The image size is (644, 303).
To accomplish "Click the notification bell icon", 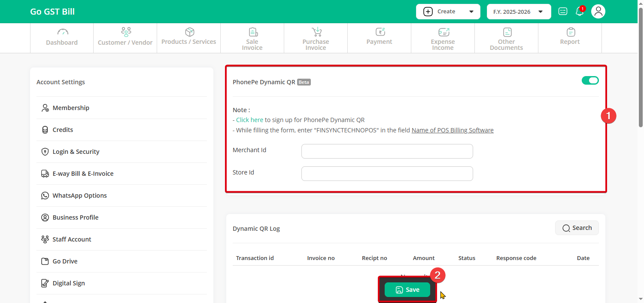I will click(580, 12).
